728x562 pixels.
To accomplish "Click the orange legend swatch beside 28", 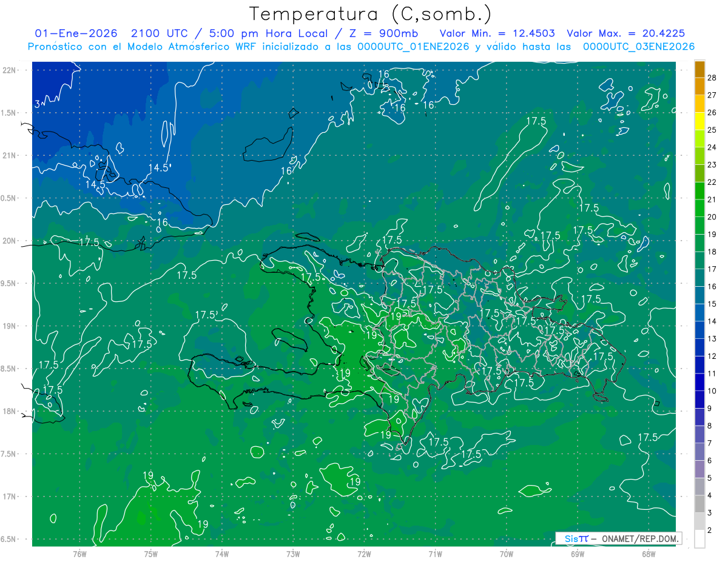I will pyautogui.click(x=699, y=69).
